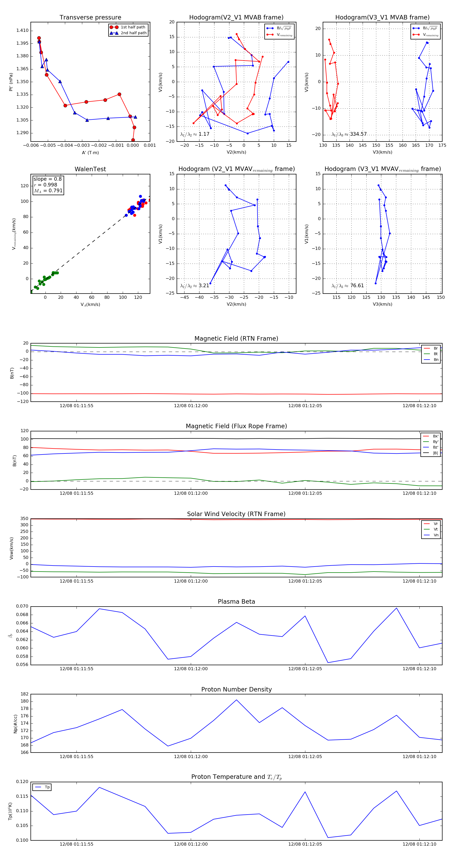
Task: Click the 'Vsw(km/s)' axis label
Action: pyautogui.click(x=11, y=548)
